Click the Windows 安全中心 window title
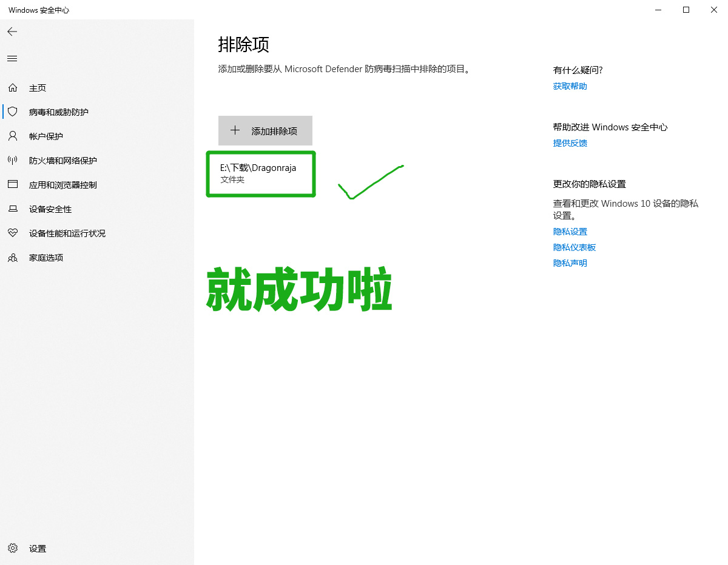 pos(39,10)
